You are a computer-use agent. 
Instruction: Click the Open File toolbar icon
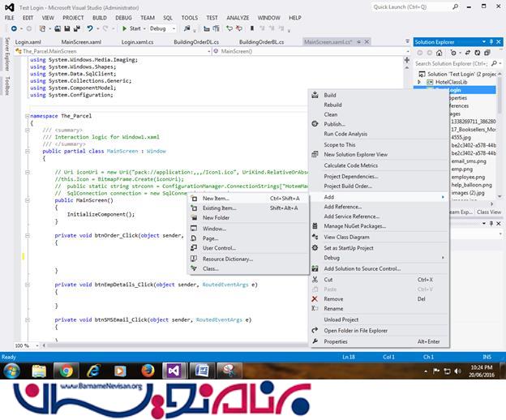point(58,28)
